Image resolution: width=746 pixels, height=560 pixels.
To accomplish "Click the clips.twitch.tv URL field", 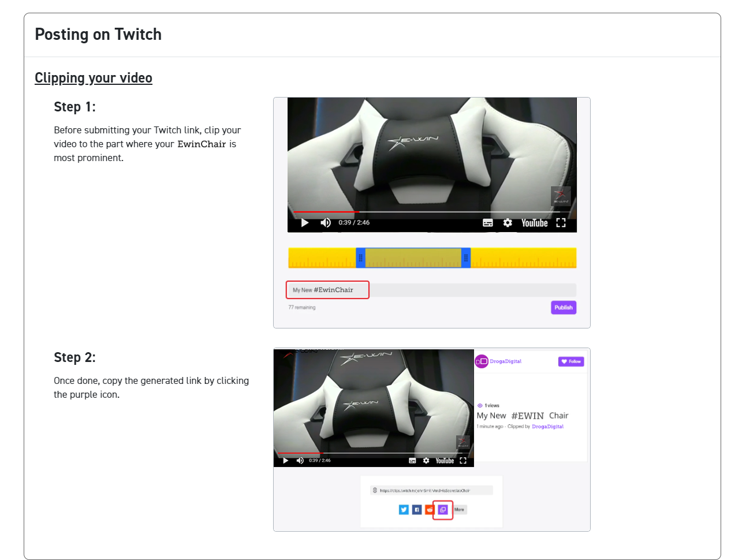I will (431, 490).
